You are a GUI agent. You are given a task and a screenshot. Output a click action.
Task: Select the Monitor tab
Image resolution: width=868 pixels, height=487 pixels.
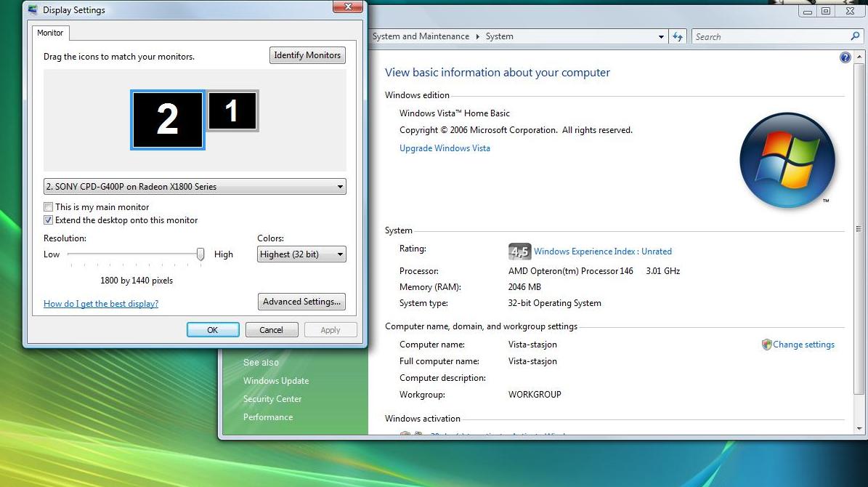pyautogui.click(x=50, y=33)
